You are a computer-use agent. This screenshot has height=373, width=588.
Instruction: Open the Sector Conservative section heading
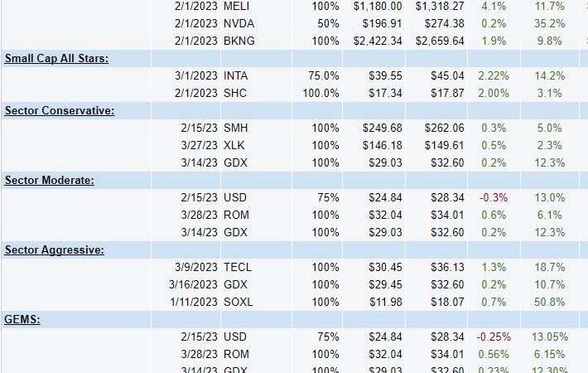coord(60,111)
